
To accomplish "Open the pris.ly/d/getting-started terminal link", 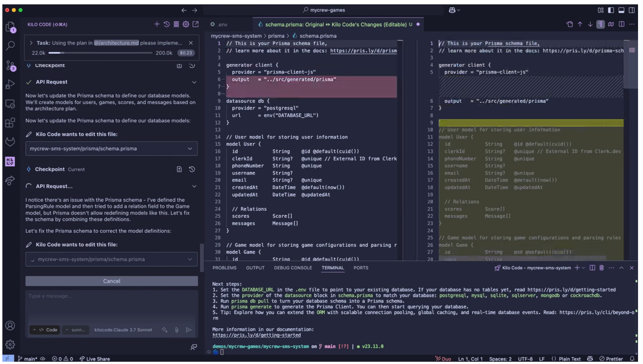I will tap(256, 335).
